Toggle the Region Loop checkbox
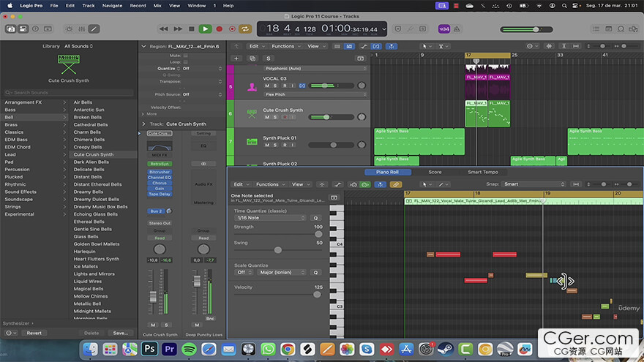644x362 pixels. pos(186,62)
